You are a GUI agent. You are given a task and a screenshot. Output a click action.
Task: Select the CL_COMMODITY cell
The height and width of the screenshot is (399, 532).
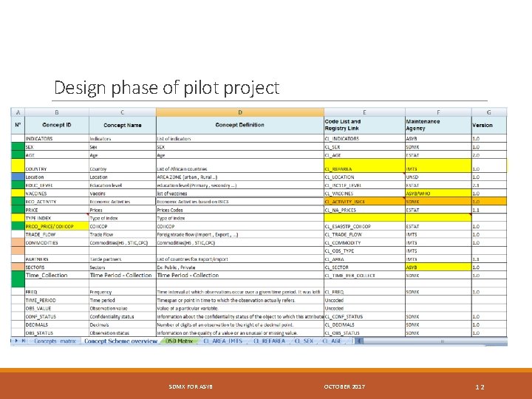point(364,242)
